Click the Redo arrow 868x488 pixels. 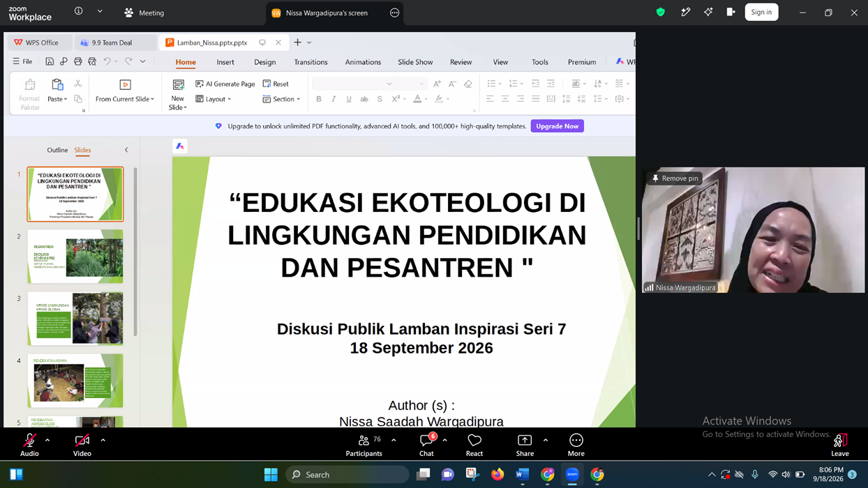click(x=128, y=61)
